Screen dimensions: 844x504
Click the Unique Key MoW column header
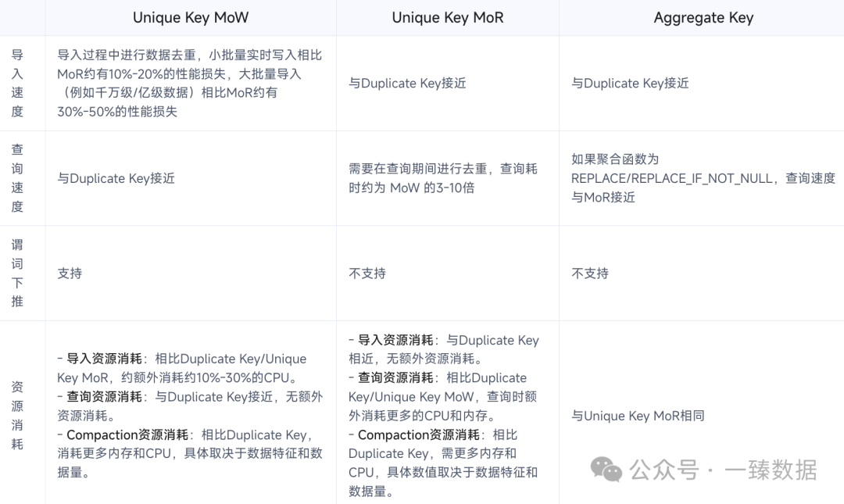(191, 18)
